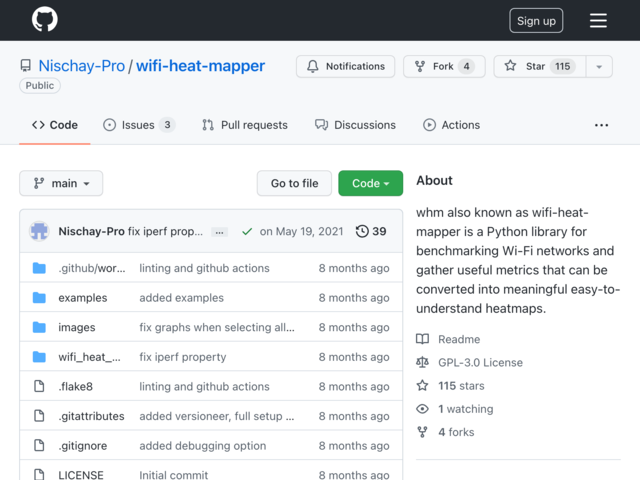Image resolution: width=640 pixels, height=480 pixels.
Task: Click the .github/wor... folder icon
Action: pyautogui.click(x=39, y=268)
